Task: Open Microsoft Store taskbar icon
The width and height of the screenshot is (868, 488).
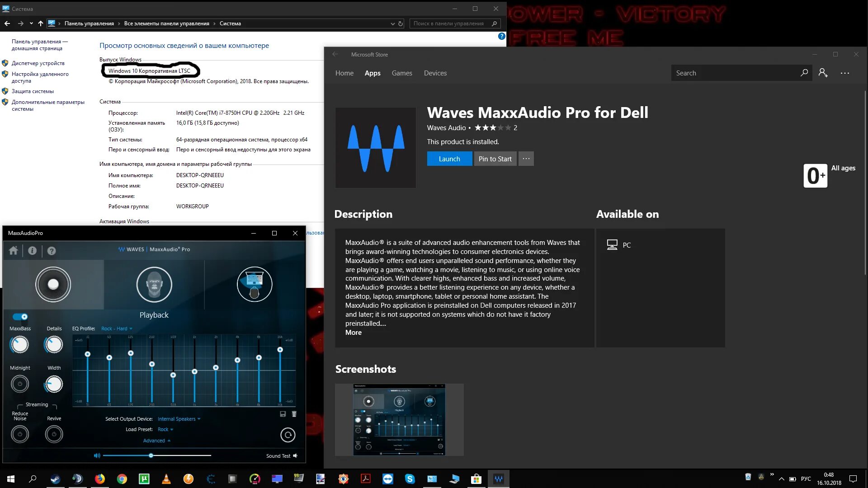Action: [x=476, y=479]
